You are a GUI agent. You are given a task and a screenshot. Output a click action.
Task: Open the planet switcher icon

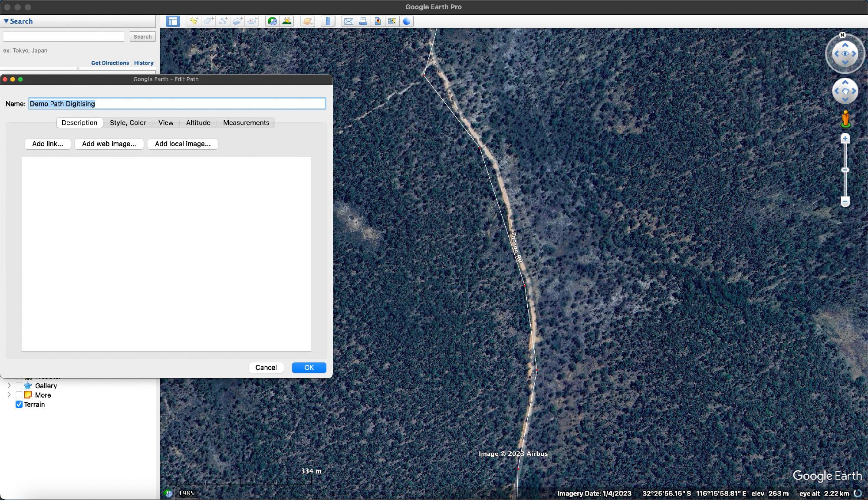click(307, 21)
